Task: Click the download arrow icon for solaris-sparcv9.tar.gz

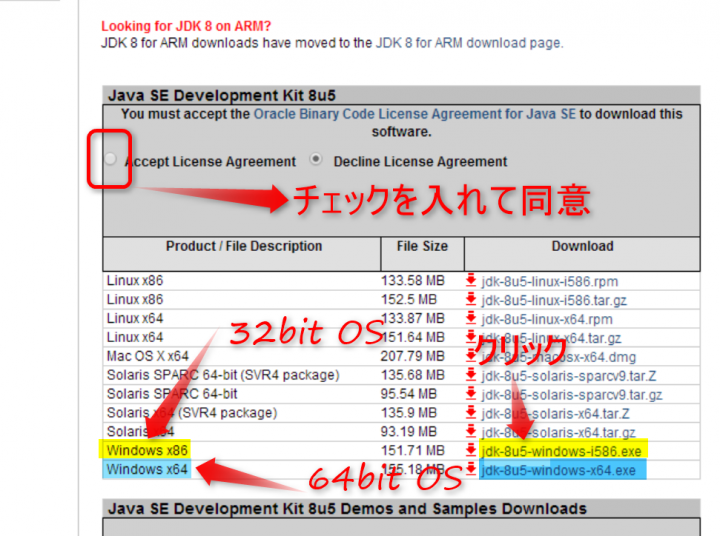Action: 471,393
